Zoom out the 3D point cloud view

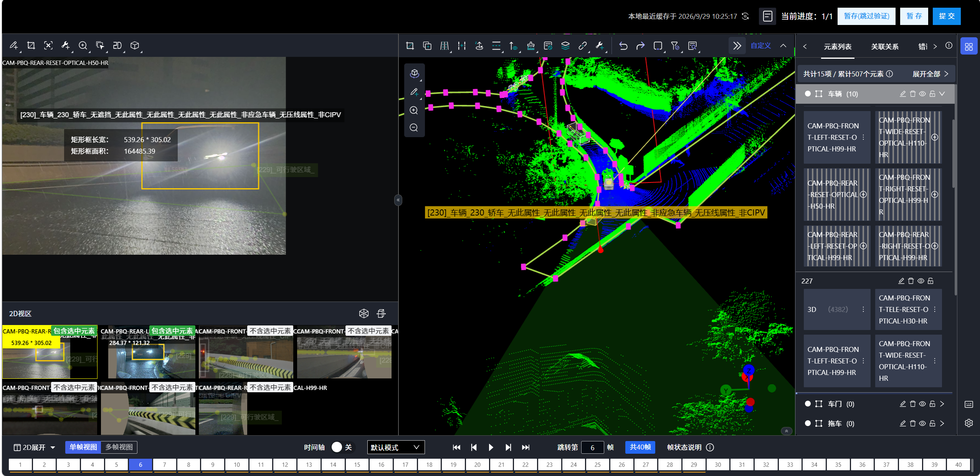click(414, 128)
